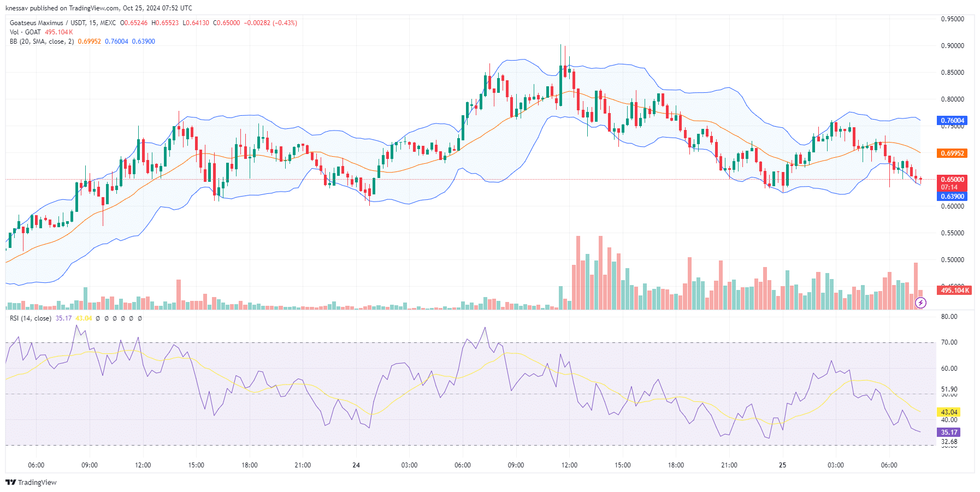Click the TradingView logo at bottom left
Image resolution: width=980 pixels, height=492 pixels.
click(x=31, y=482)
